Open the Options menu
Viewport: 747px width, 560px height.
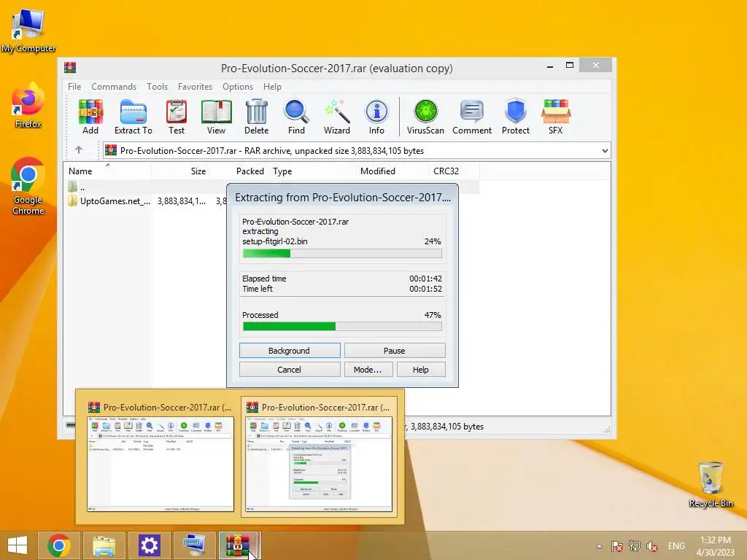pos(238,87)
